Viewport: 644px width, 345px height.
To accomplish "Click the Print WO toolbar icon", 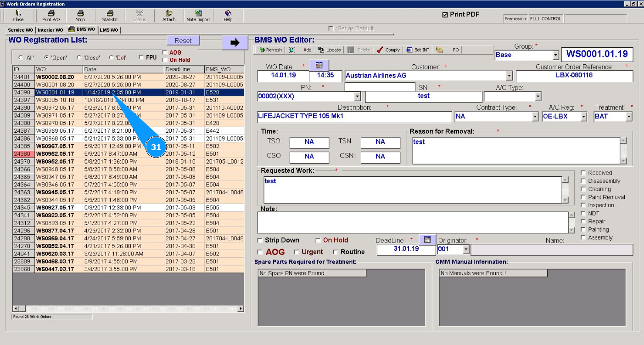I will [x=51, y=16].
